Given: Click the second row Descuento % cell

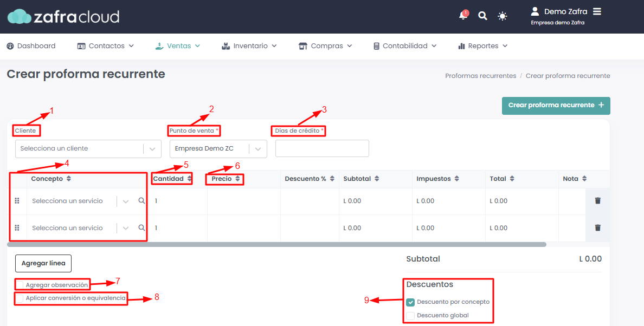Looking at the screenshot, I should point(310,228).
